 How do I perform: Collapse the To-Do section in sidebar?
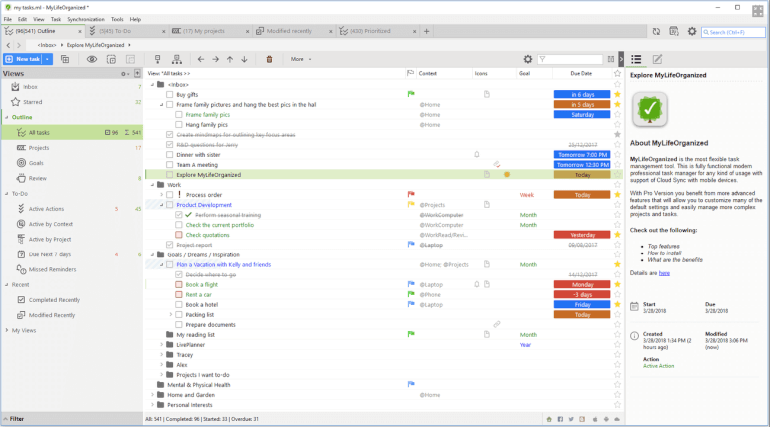pos(7,194)
